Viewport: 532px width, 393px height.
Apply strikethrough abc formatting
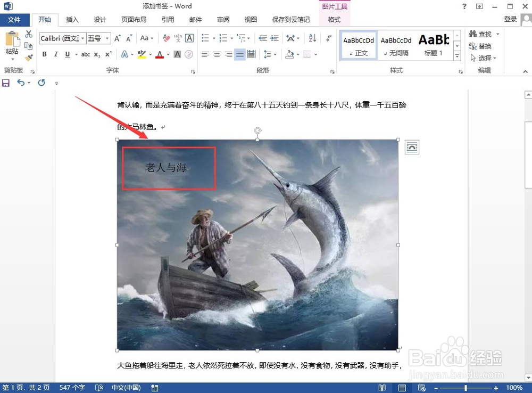(x=86, y=54)
